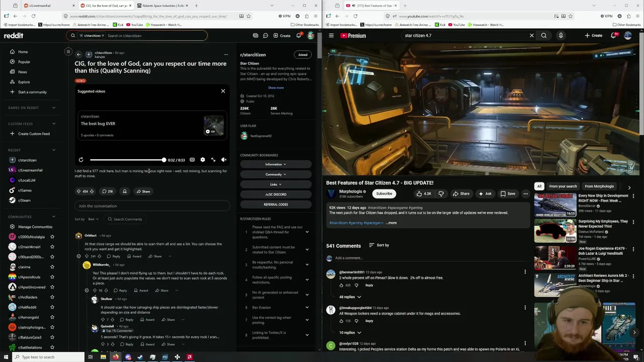Save the YouTube video to playlist
The width and height of the screenshot is (644, 362).
(x=508, y=194)
